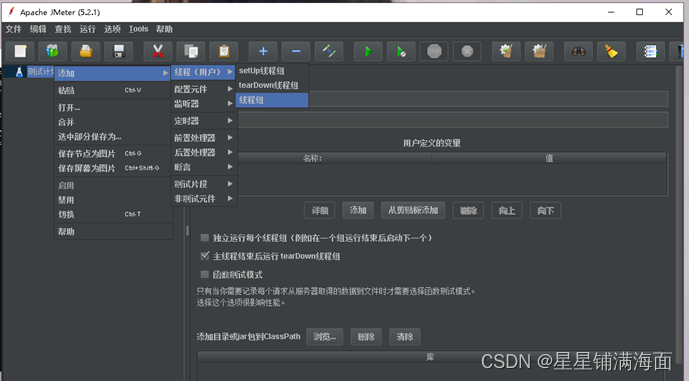
Task: Click the 从剪贴板添加 button
Action: coord(413,210)
